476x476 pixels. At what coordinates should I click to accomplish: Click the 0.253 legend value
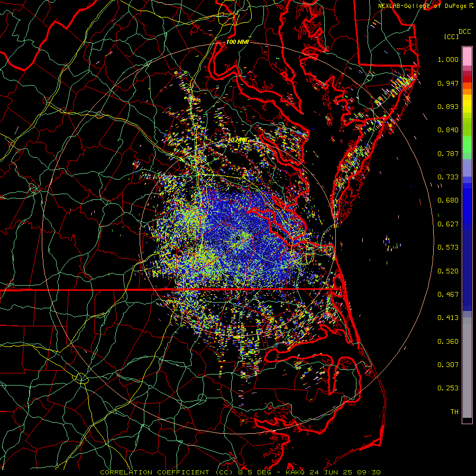[x=448, y=388]
